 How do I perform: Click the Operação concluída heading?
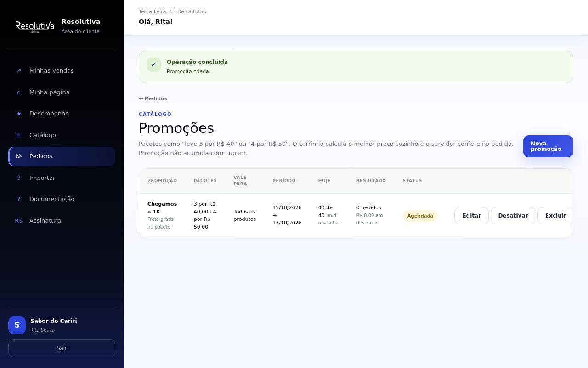coord(197,62)
